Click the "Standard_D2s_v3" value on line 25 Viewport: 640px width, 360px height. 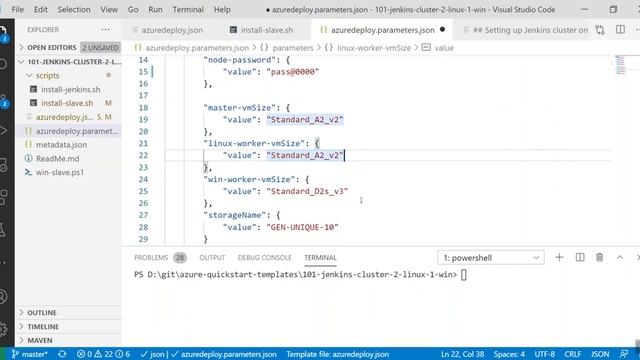pos(307,191)
